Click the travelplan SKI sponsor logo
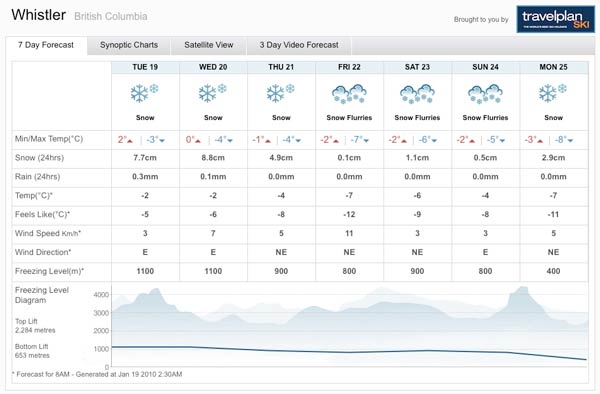This screenshot has height=394, width=600. pos(556,19)
